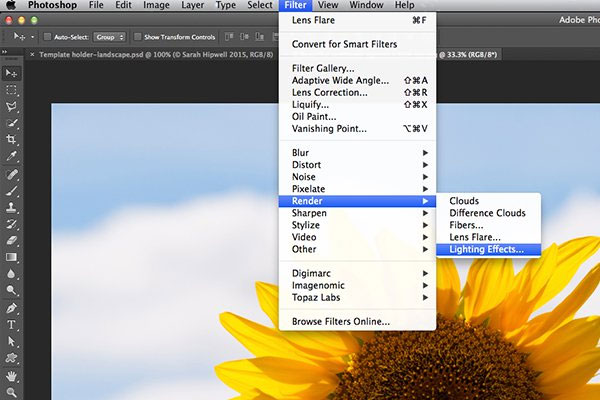Select the Clone Stamp tool
The image size is (600, 400).
11,207
